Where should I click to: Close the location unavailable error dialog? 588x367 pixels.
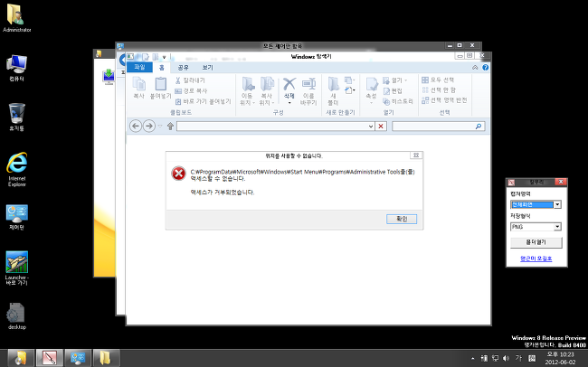click(416, 155)
